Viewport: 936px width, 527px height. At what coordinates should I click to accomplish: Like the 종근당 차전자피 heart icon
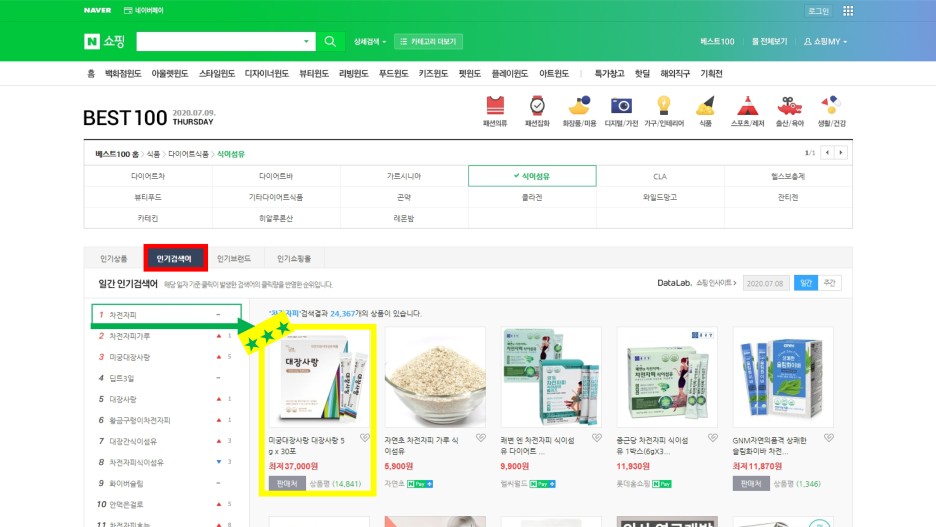click(x=712, y=438)
